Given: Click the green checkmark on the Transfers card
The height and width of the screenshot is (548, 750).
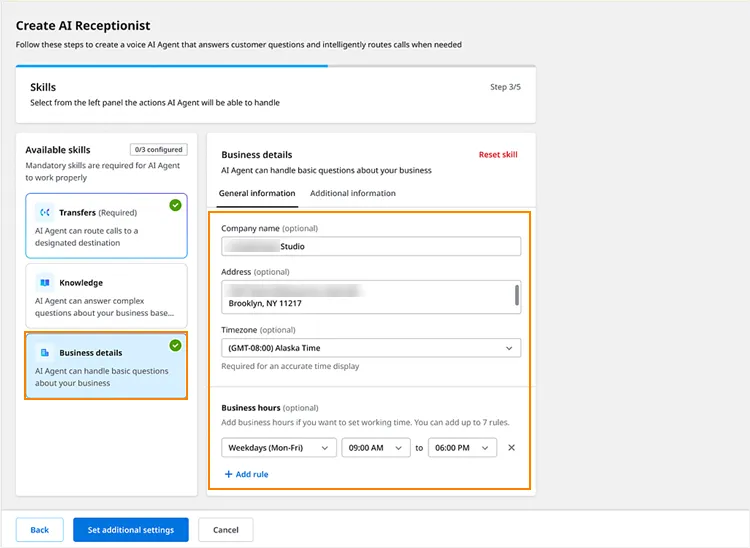Looking at the screenshot, I should tap(176, 205).
